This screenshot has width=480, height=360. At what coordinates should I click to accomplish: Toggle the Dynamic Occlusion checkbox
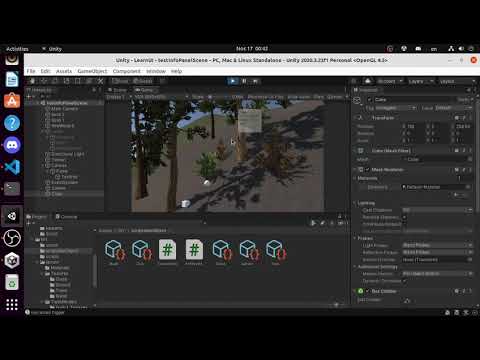tap(404, 281)
